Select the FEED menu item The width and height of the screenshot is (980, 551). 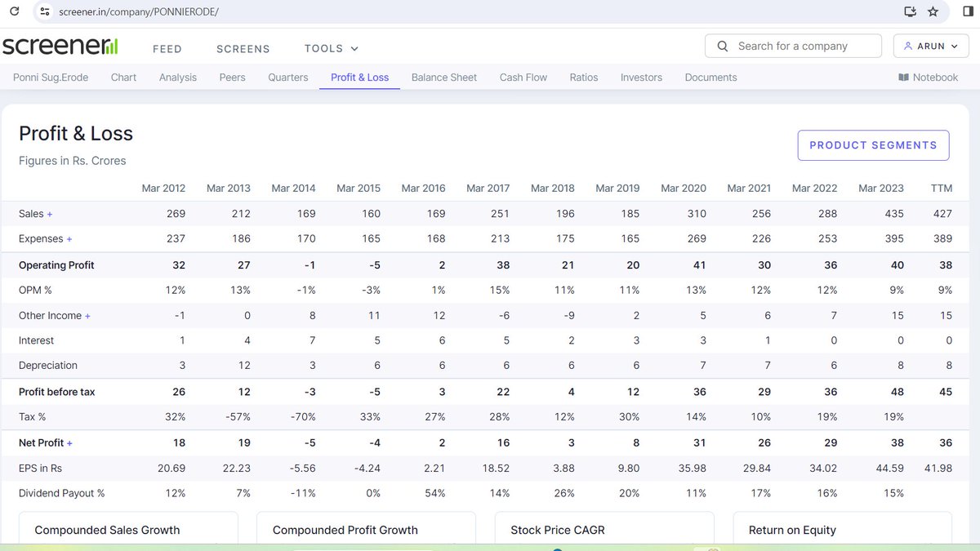(x=167, y=48)
